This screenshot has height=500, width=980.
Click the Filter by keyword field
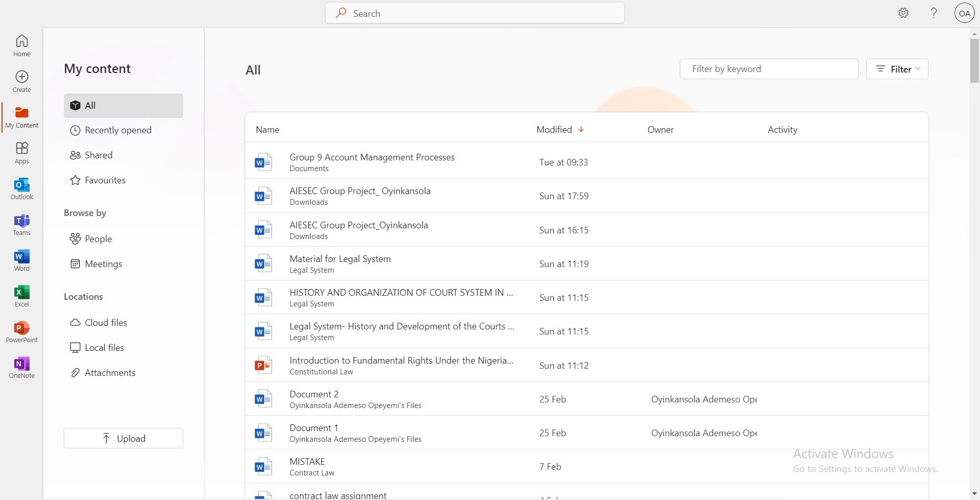(x=769, y=69)
